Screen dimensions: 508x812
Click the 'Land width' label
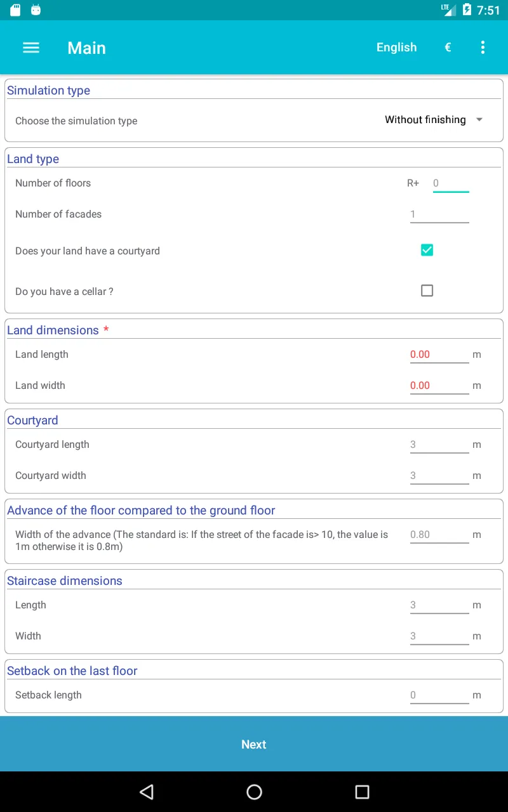(x=40, y=386)
